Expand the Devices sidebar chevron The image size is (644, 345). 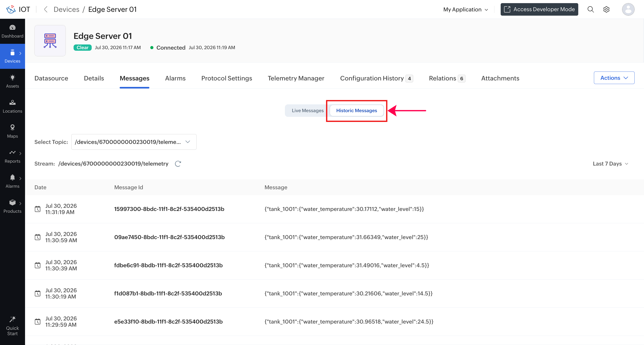click(x=20, y=53)
